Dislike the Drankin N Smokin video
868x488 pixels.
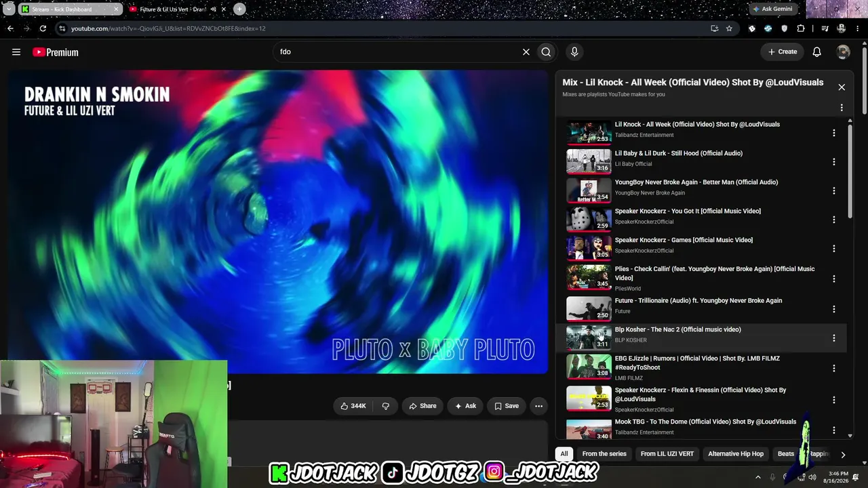click(x=386, y=406)
